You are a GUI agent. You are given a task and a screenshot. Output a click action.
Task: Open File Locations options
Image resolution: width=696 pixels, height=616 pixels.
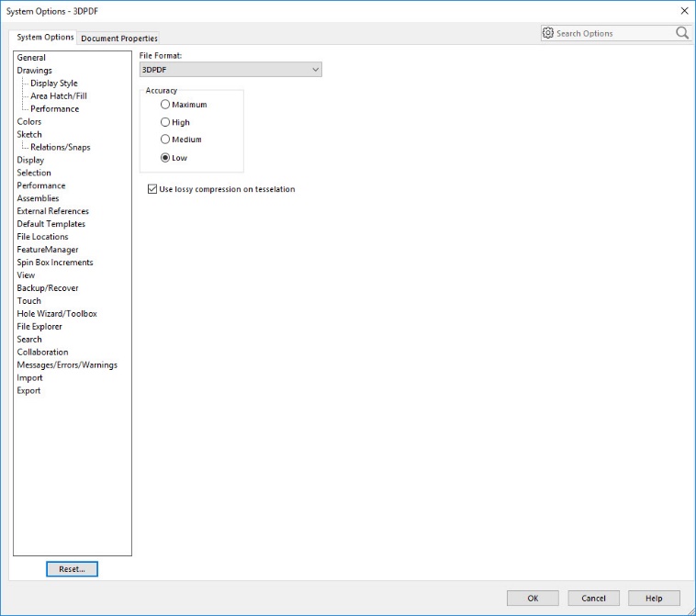click(x=42, y=237)
